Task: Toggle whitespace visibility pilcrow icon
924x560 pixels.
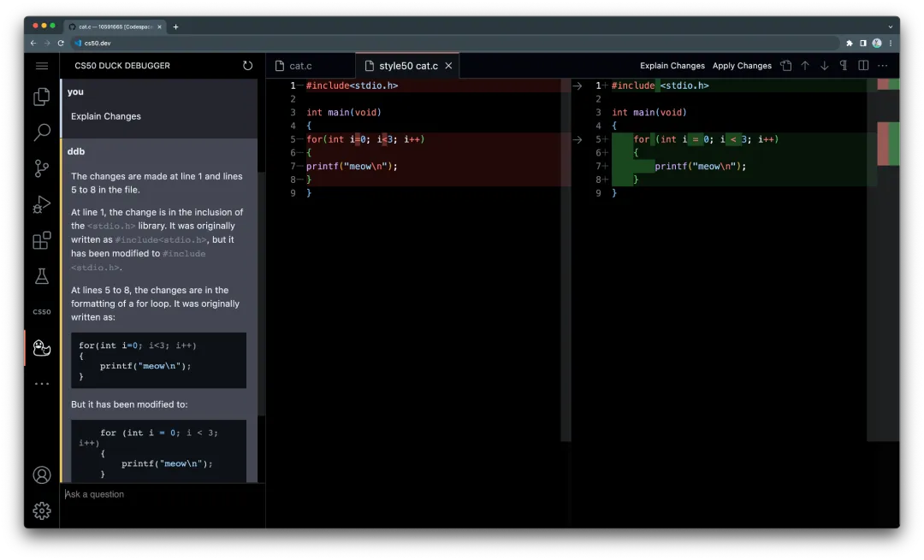Action: [844, 66]
